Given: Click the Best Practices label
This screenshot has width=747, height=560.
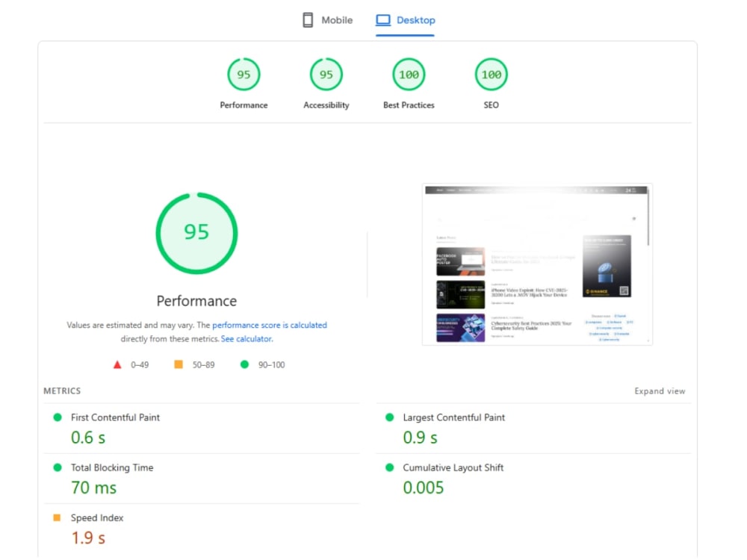Looking at the screenshot, I should 409,105.
